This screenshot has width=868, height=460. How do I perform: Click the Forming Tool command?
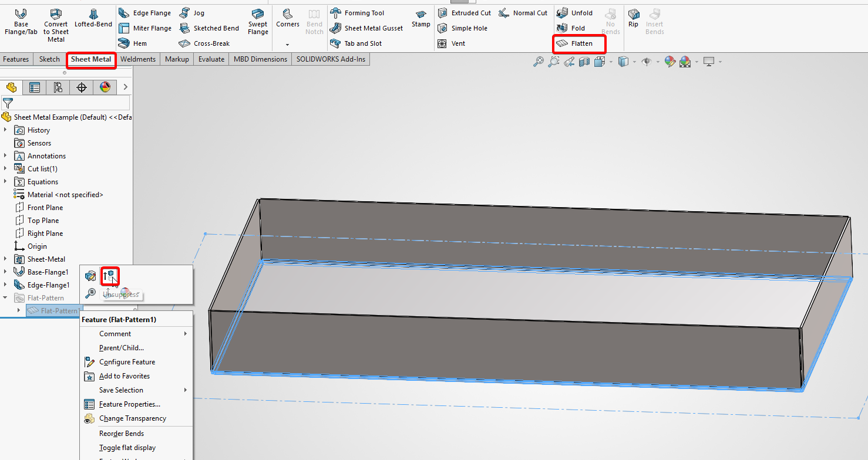coord(357,13)
